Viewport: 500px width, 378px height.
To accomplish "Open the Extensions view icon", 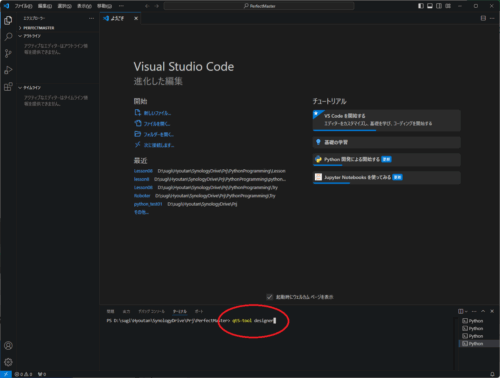I will (x=8, y=87).
